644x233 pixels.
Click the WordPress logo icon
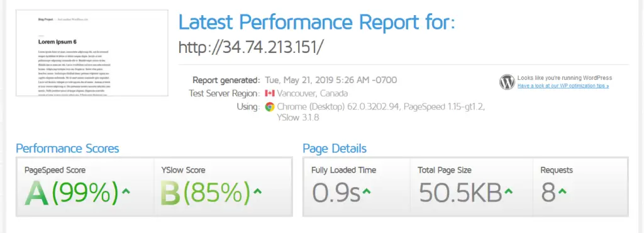click(507, 82)
